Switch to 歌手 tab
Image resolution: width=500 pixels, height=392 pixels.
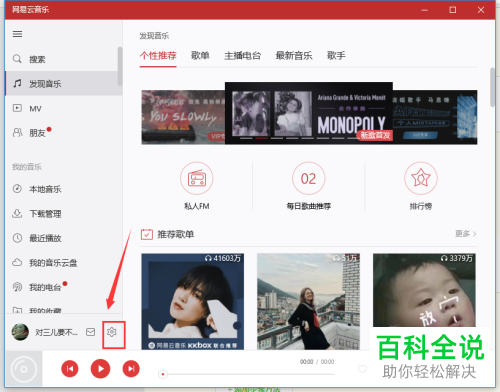(x=336, y=55)
